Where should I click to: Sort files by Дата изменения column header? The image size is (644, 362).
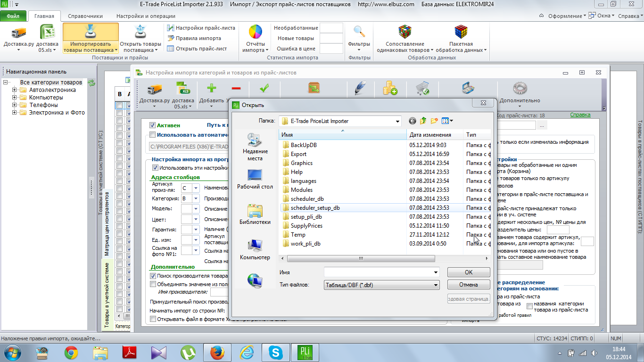tap(435, 135)
